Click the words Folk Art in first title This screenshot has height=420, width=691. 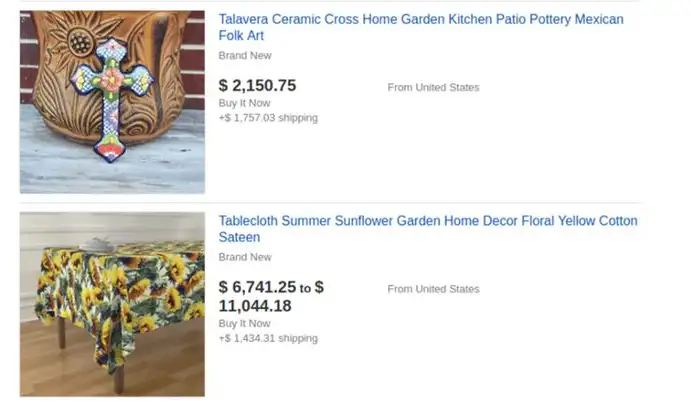tap(241, 36)
